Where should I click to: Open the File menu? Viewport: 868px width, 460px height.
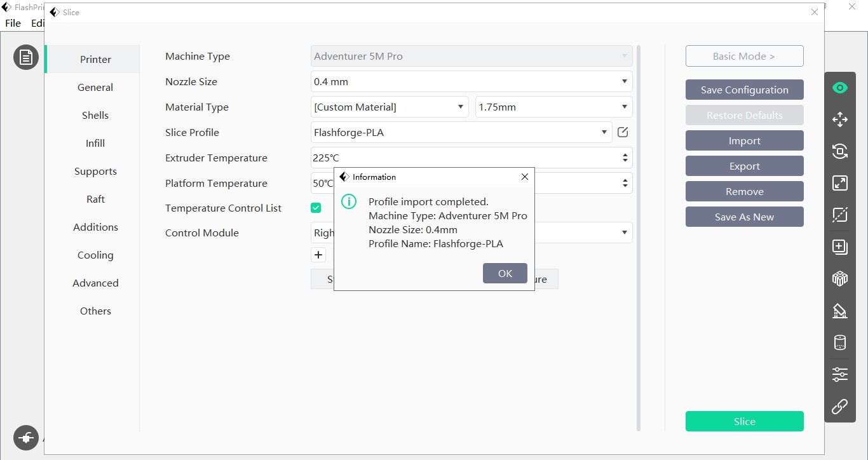[x=13, y=23]
